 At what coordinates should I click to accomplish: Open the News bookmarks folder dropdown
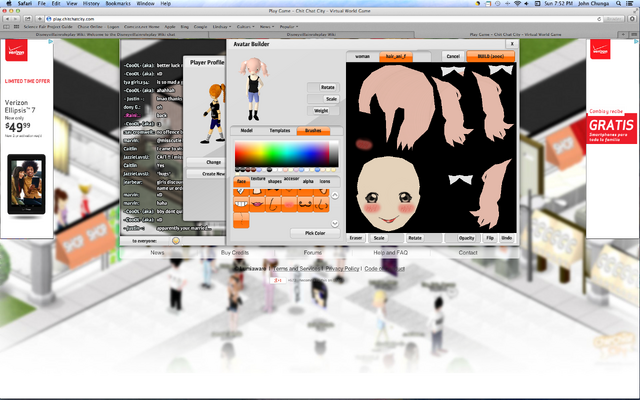[x=267, y=27]
